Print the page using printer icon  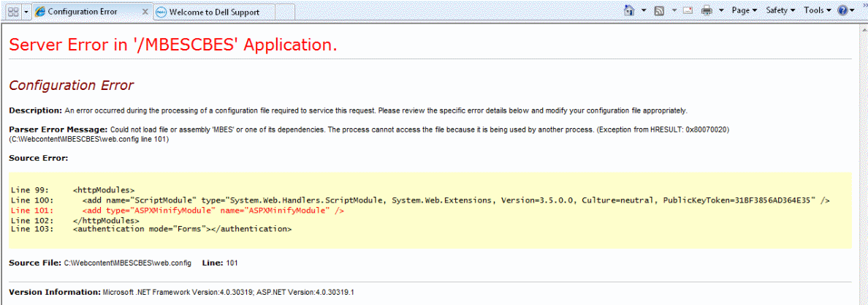point(707,10)
